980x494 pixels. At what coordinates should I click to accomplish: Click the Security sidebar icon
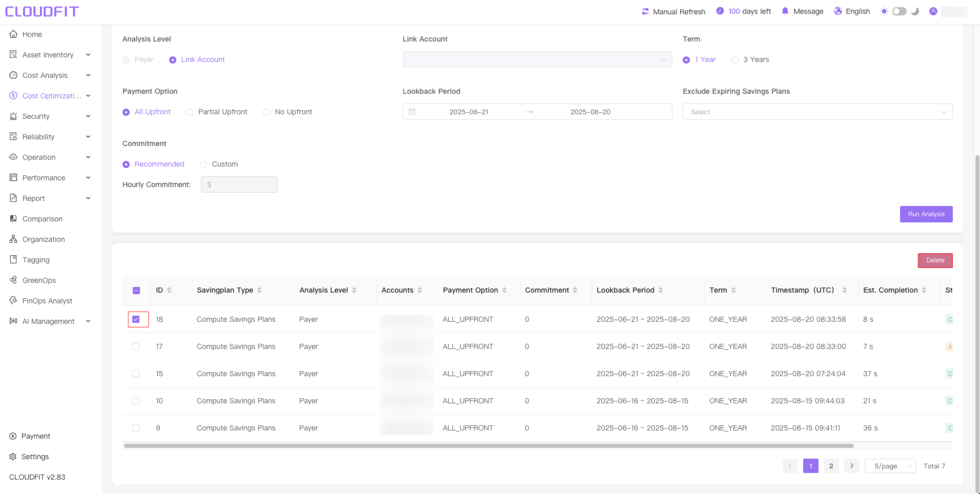(13, 116)
